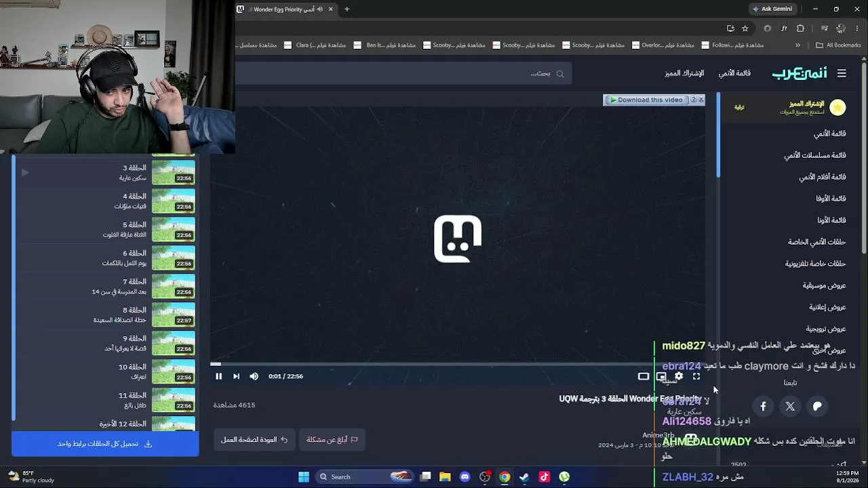The height and width of the screenshot is (488, 868).
Task: Select قائمة الأوفا in the sidebar
Action: tap(831, 199)
